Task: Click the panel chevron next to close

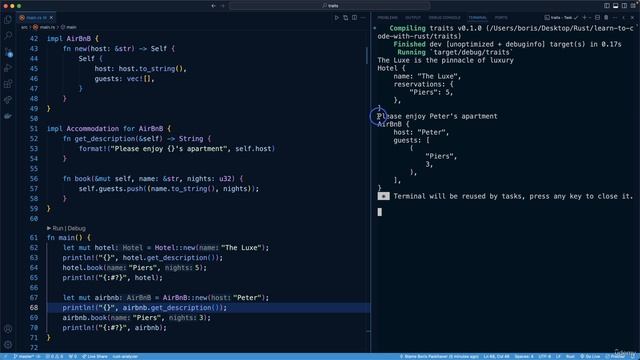Action: coord(624,18)
